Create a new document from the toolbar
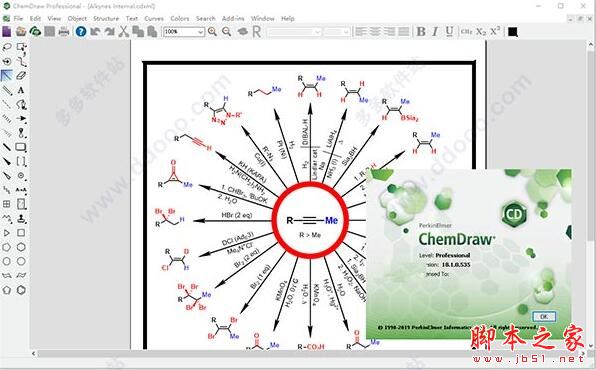596x370 pixels. tap(7, 32)
